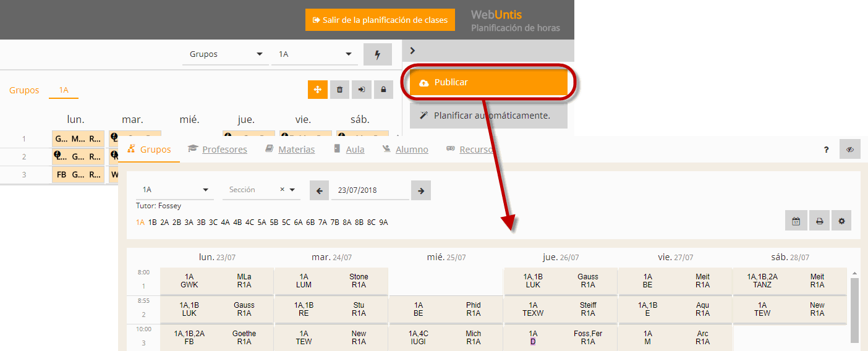This screenshot has height=351, width=868.
Task: Click the Profesores graduation cap icon
Action: coord(193,149)
